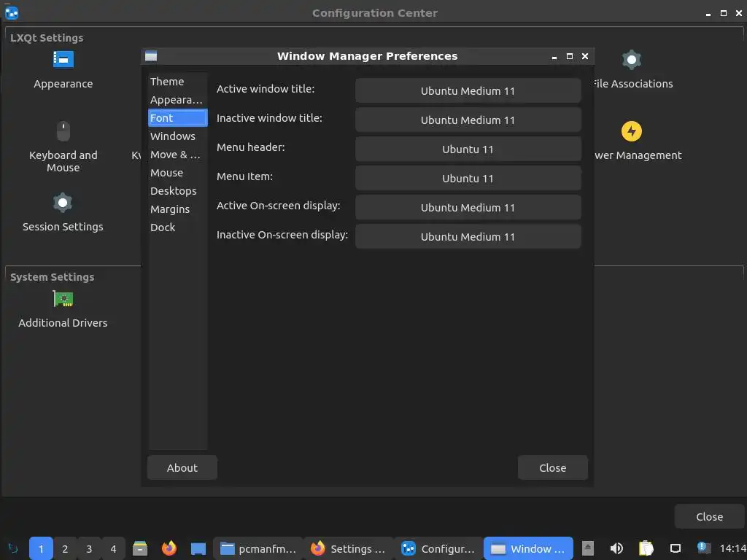
Task: Click Window Manager Preferences taskbar entry
Action: point(528,548)
